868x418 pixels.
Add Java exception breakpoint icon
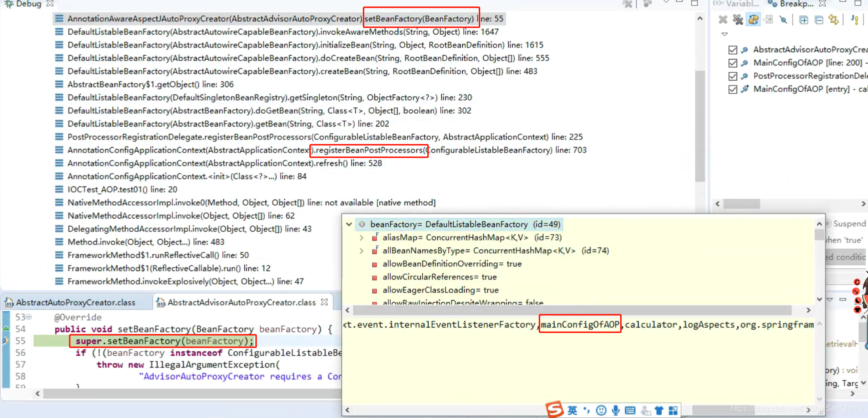[855, 19]
